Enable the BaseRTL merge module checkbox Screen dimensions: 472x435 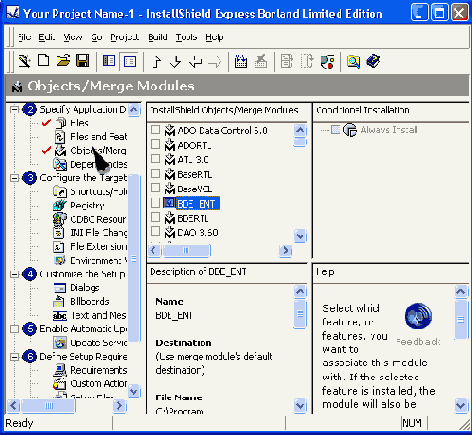pyautogui.click(x=156, y=174)
